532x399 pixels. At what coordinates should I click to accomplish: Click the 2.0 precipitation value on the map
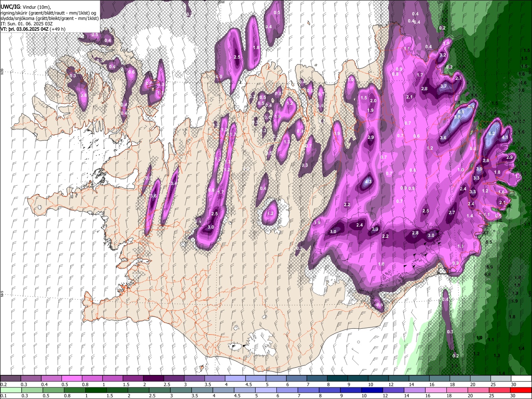click(x=373, y=101)
